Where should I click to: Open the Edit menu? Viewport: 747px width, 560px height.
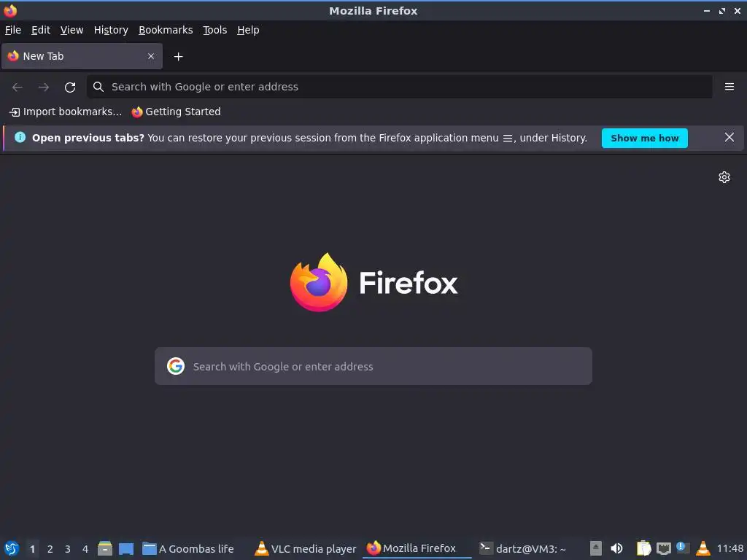click(41, 30)
